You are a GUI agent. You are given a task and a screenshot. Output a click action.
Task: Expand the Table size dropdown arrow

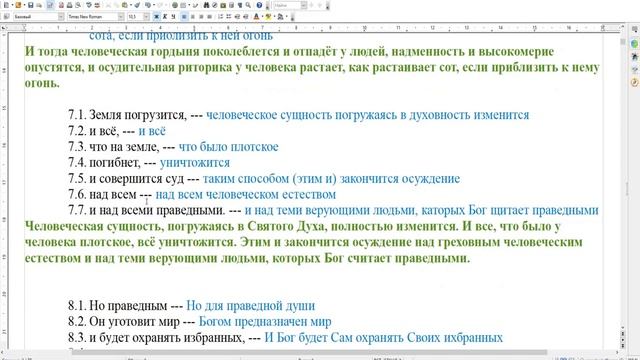coord(189,5)
